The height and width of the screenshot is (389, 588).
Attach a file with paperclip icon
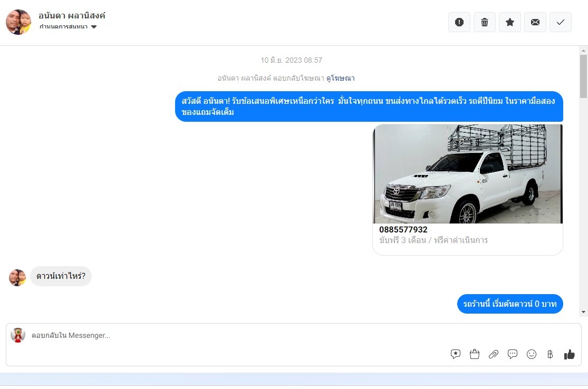coord(494,354)
